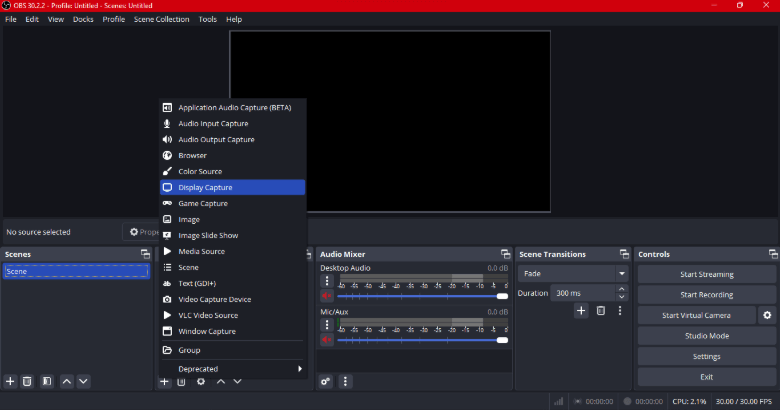Open scene filters icon
The width and height of the screenshot is (780, 410).
click(47, 381)
